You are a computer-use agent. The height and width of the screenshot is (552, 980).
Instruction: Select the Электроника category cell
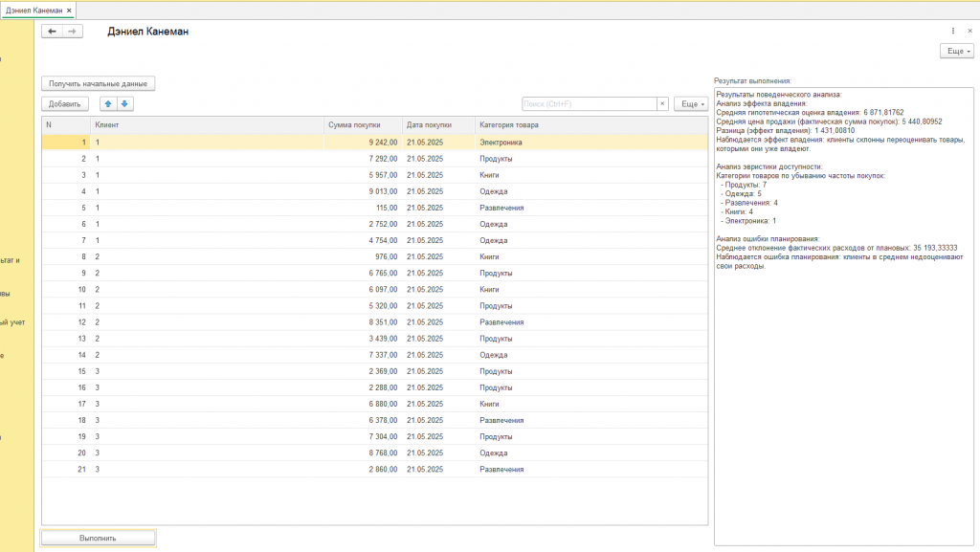click(591, 143)
